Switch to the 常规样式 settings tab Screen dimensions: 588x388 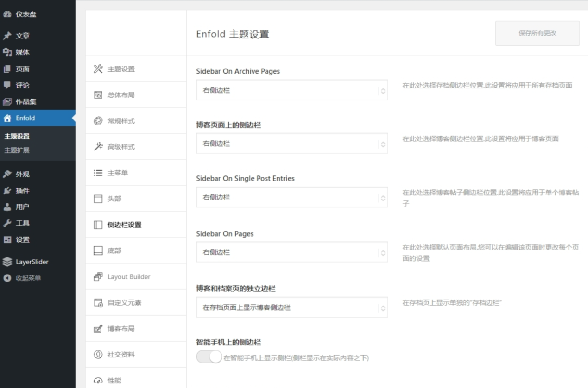point(136,121)
